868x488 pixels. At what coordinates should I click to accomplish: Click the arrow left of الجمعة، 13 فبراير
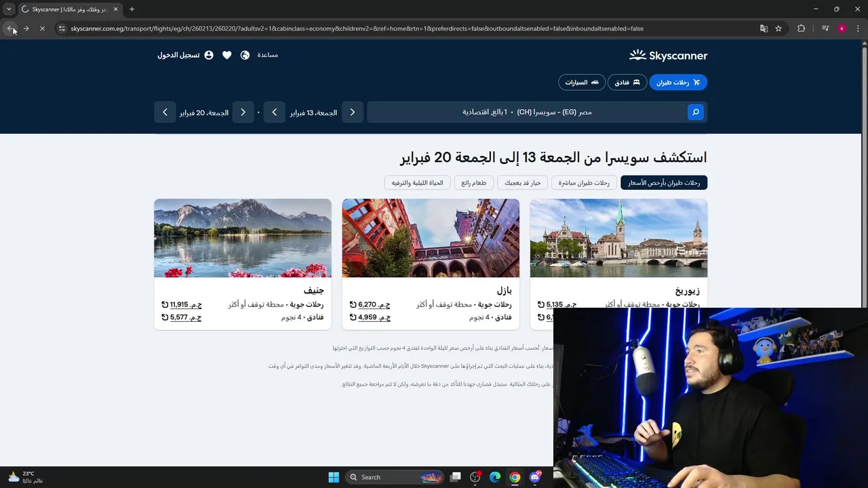point(274,112)
